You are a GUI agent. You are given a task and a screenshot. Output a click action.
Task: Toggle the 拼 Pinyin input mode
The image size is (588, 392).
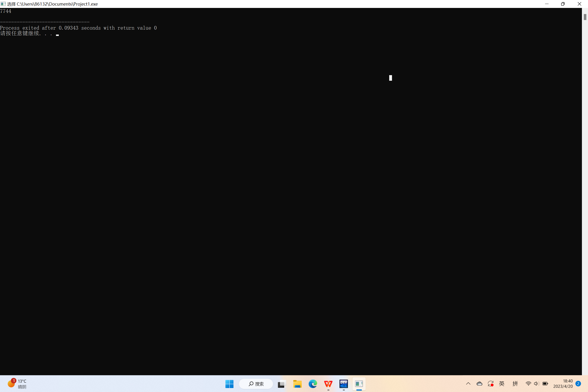point(515,384)
